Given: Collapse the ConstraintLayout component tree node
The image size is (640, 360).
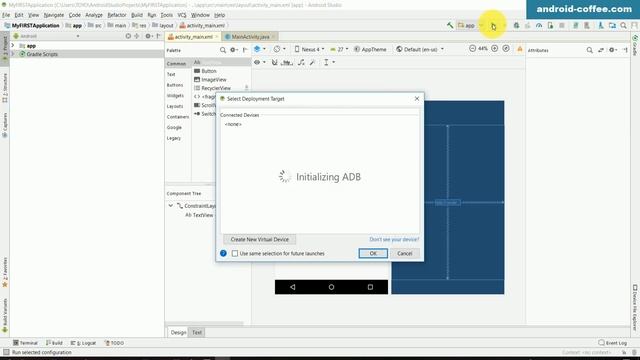Looking at the screenshot, I should pyautogui.click(x=171, y=206).
